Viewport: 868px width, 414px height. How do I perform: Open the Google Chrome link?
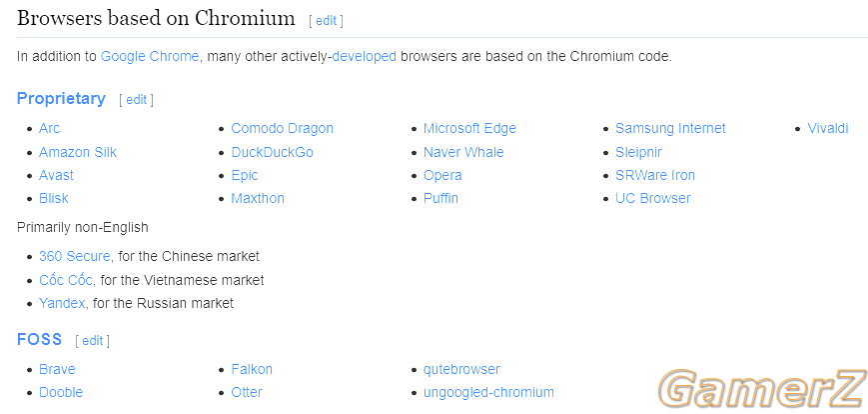tap(150, 57)
